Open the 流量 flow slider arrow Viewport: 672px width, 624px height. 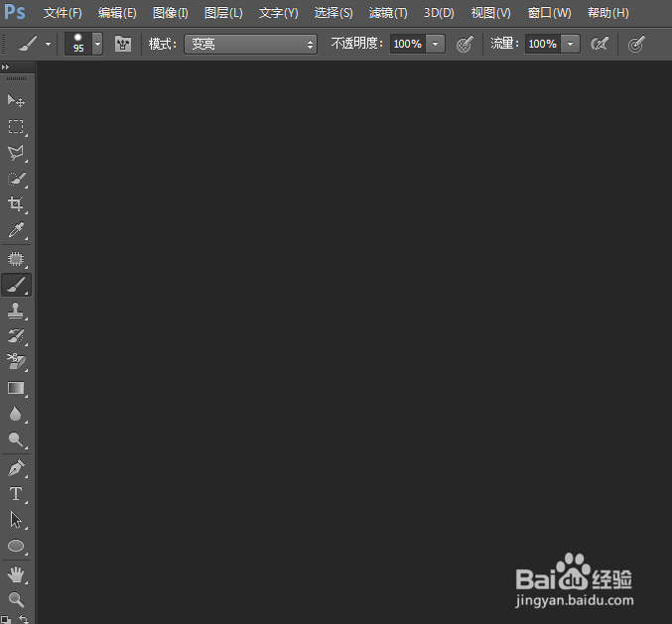point(571,44)
